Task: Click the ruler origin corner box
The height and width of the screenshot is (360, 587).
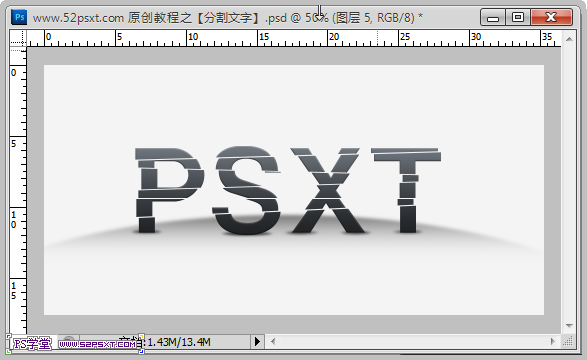Action: (18, 38)
